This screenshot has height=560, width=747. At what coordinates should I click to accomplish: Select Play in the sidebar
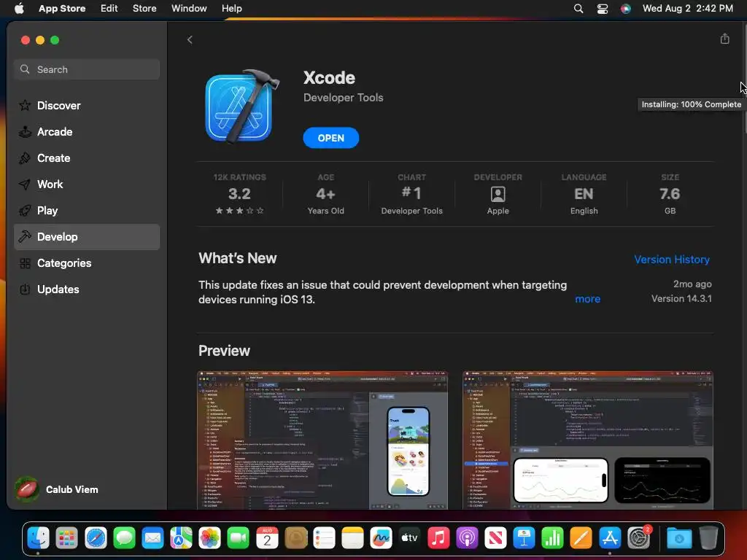pyautogui.click(x=87, y=210)
